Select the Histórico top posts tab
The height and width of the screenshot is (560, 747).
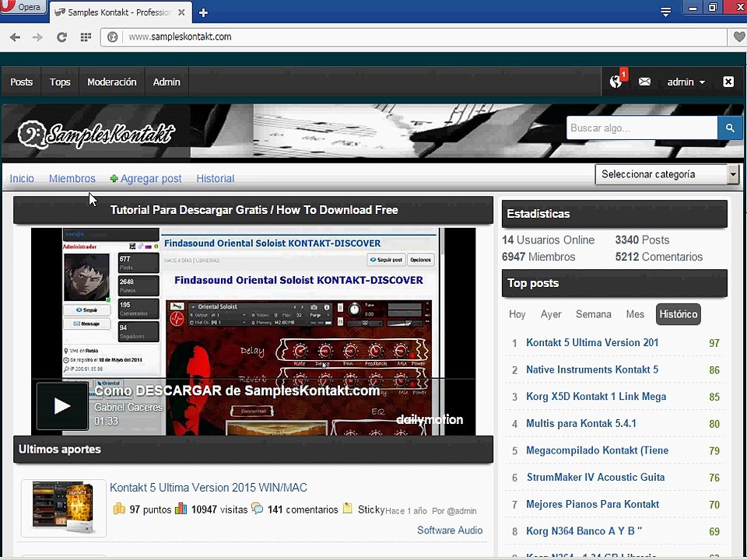point(679,314)
